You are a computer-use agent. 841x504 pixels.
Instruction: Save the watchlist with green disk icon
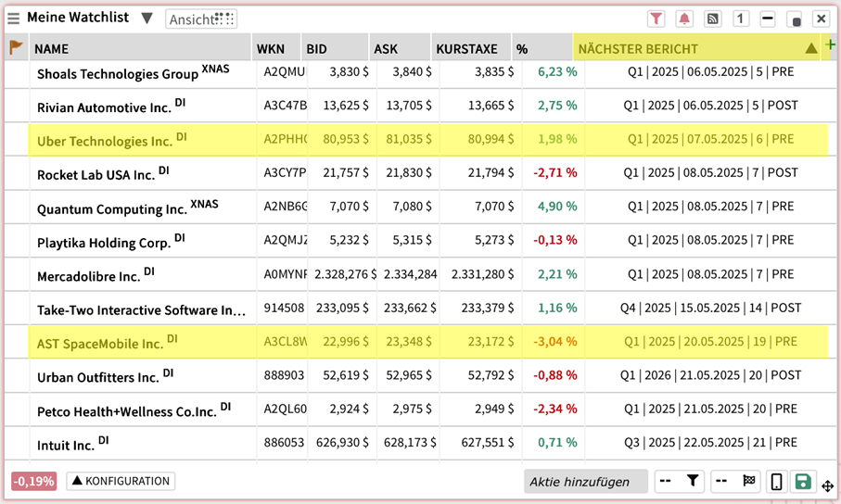803,482
